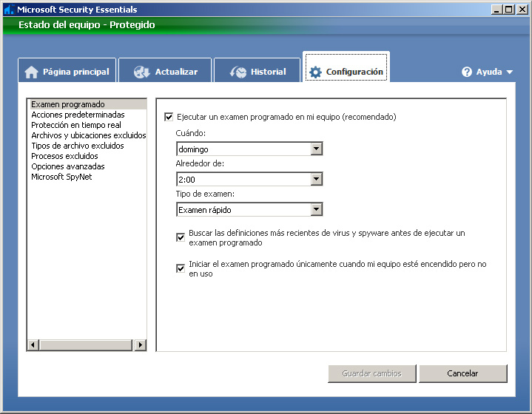The image size is (532, 414).
Task: Switch to the Actualizar tab
Action: pos(166,72)
